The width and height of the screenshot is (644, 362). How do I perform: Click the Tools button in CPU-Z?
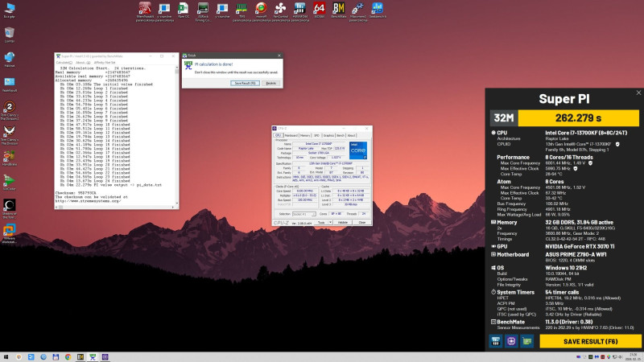(321, 223)
